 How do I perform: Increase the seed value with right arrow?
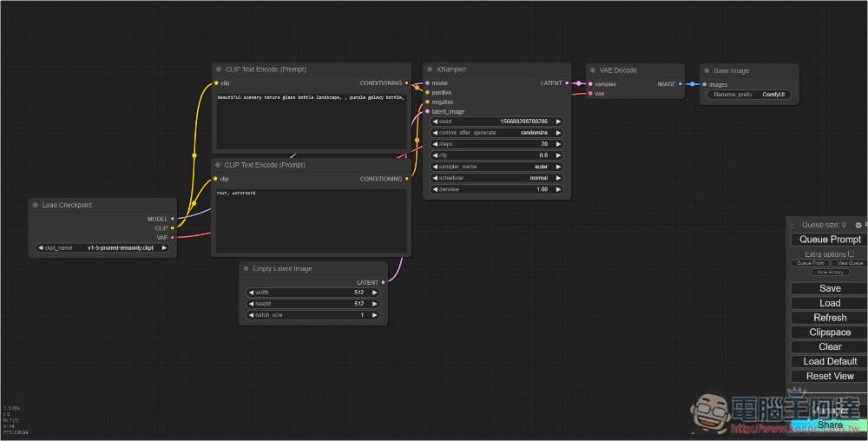coord(558,122)
